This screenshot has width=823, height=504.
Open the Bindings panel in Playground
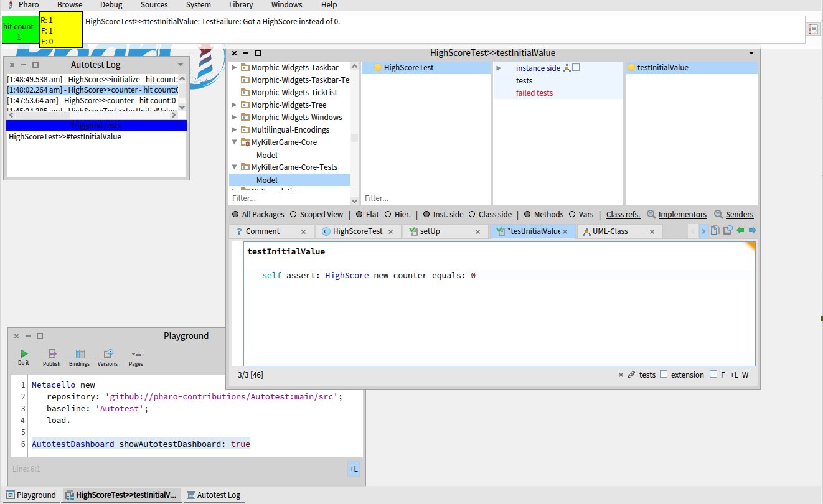pos(80,357)
